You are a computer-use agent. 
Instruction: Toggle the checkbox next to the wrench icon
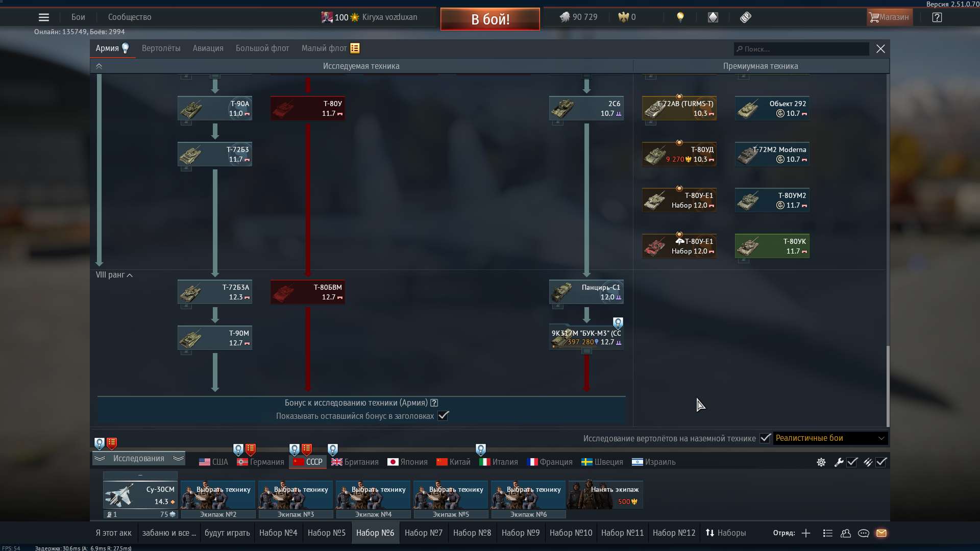(852, 462)
